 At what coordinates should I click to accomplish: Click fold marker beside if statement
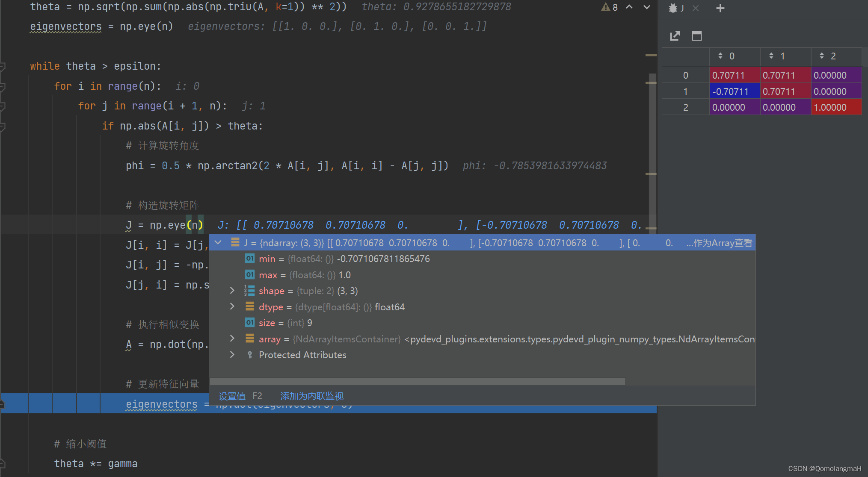(x=2, y=126)
